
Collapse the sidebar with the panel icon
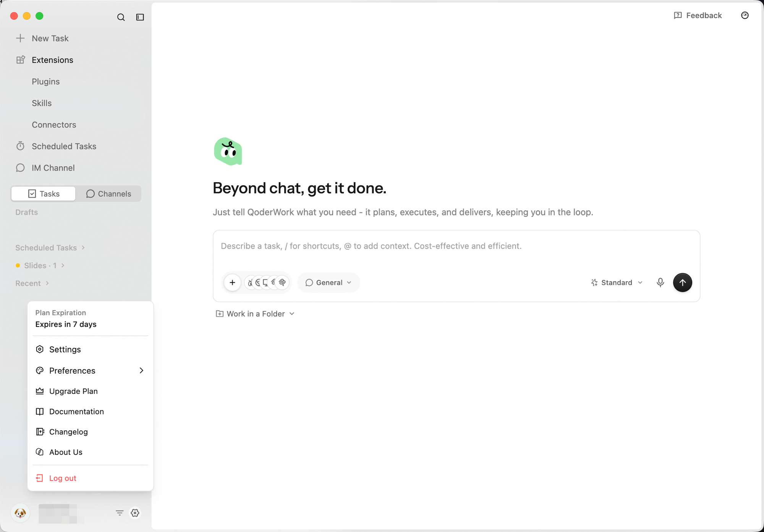140,17
